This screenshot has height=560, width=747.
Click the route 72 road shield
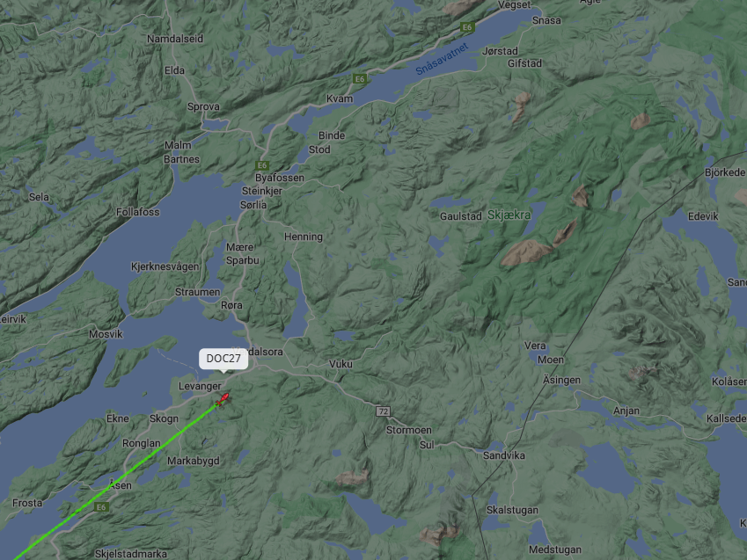(383, 411)
